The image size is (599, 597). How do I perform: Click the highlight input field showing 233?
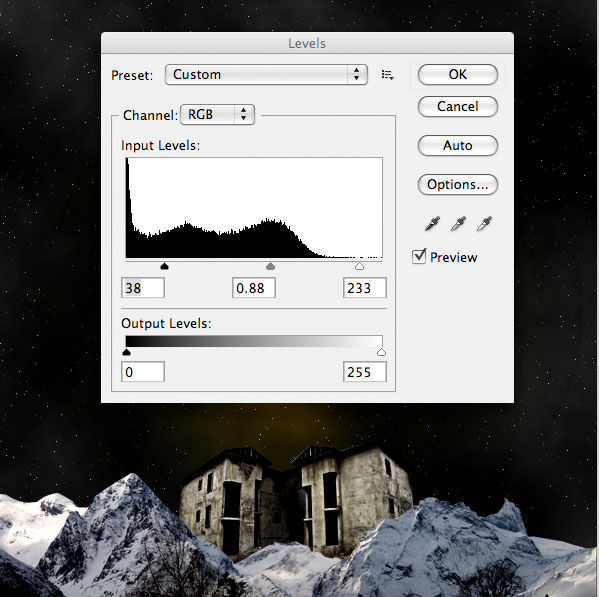tap(365, 288)
